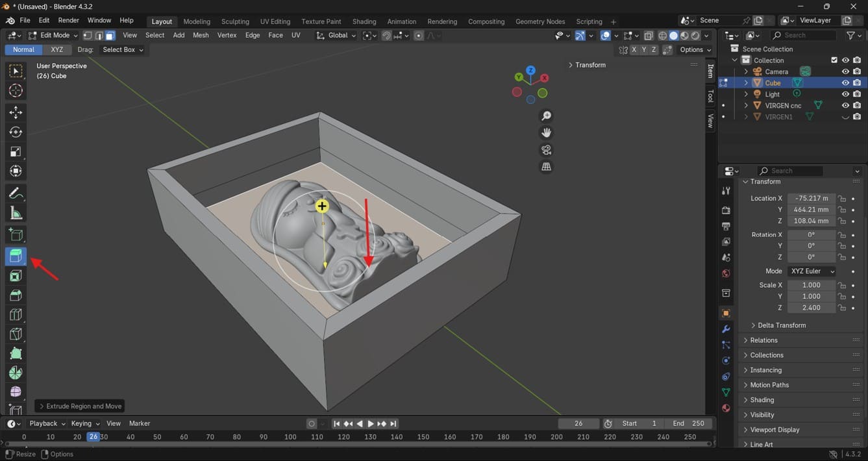Viewport: 868px width, 461px height.
Task: Open the Item sidebar tab
Action: pos(710,71)
